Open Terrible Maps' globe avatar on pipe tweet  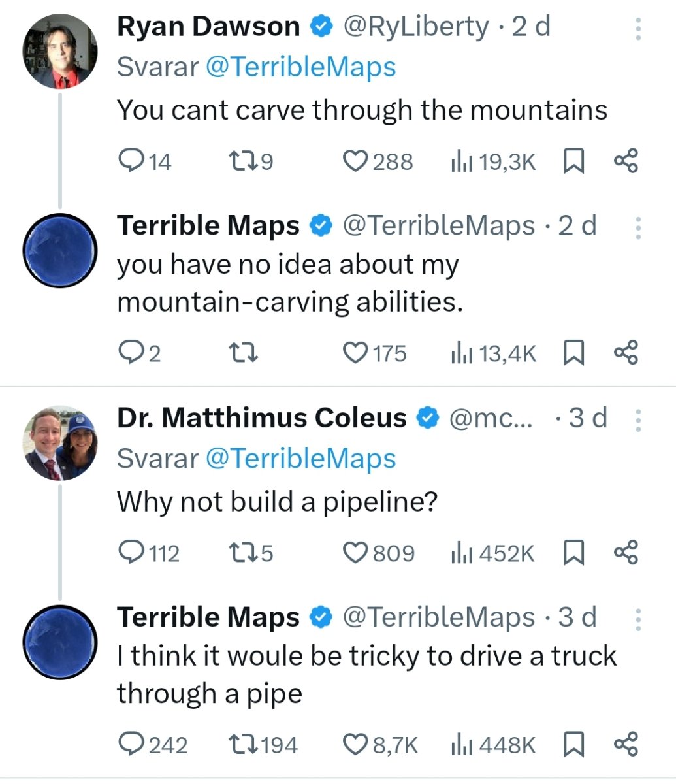[x=60, y=642]
